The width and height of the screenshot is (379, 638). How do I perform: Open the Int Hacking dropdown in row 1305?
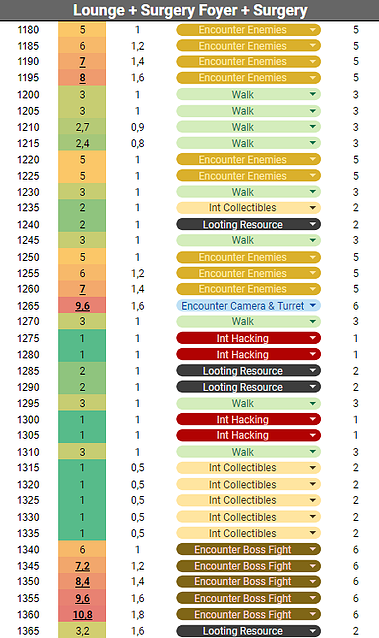248,435
